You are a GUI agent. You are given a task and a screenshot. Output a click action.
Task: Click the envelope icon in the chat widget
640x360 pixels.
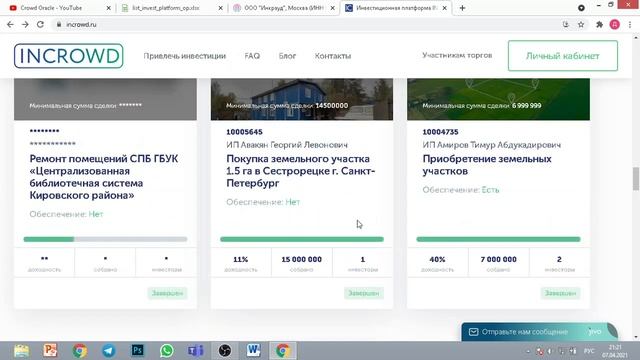[473, 332]
